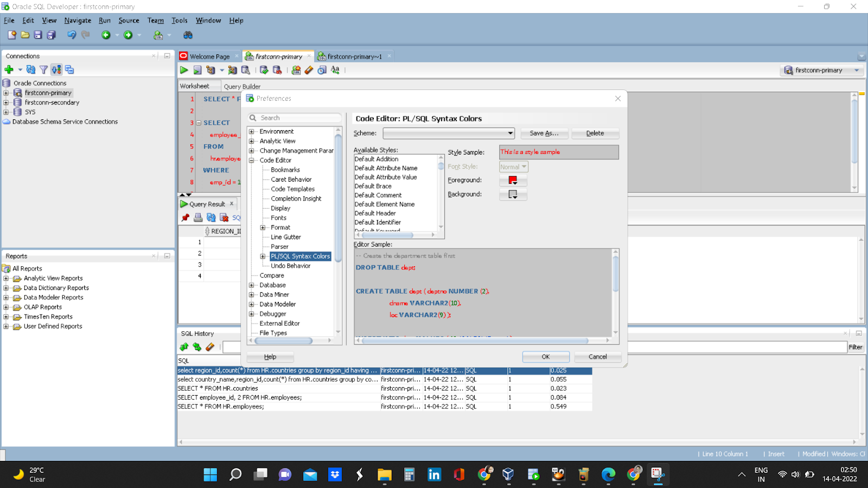Select Completion Insight in Preferences tree
868x488 pixels.
296,199
